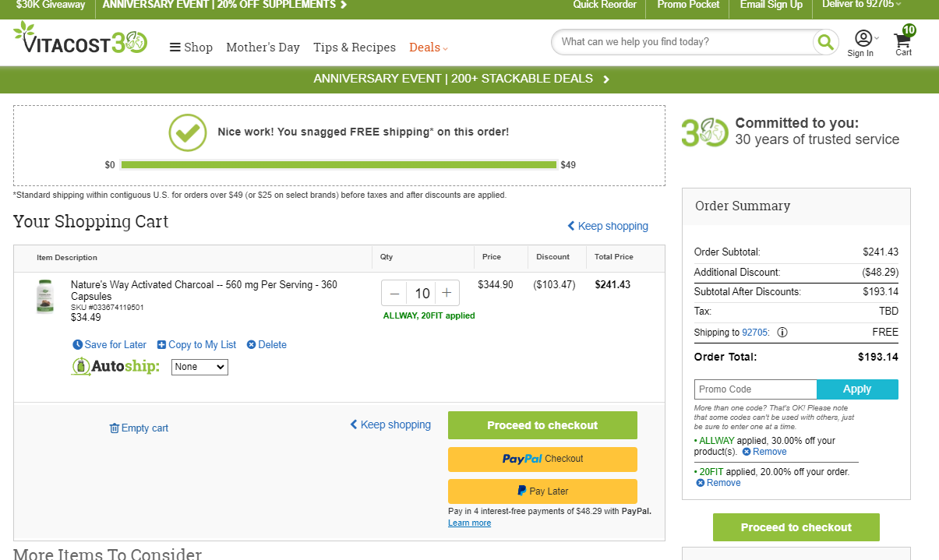Open the Autoship frequency dropdown
939x560 pixels.
click(199, 367)
